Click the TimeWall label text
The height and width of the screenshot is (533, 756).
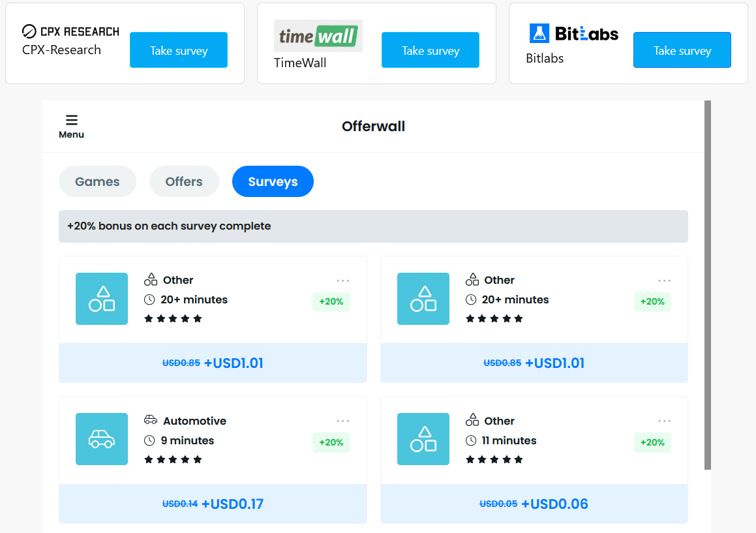(x=300, y=63)
